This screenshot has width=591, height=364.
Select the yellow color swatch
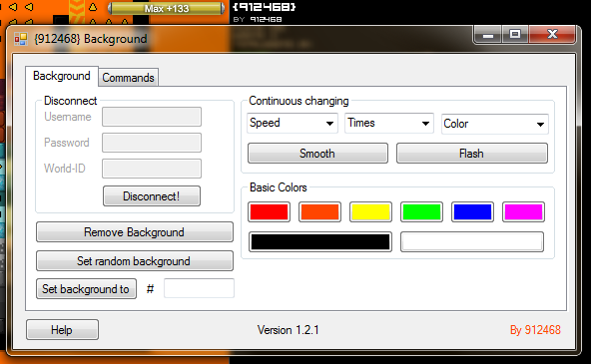pos(370,212)
